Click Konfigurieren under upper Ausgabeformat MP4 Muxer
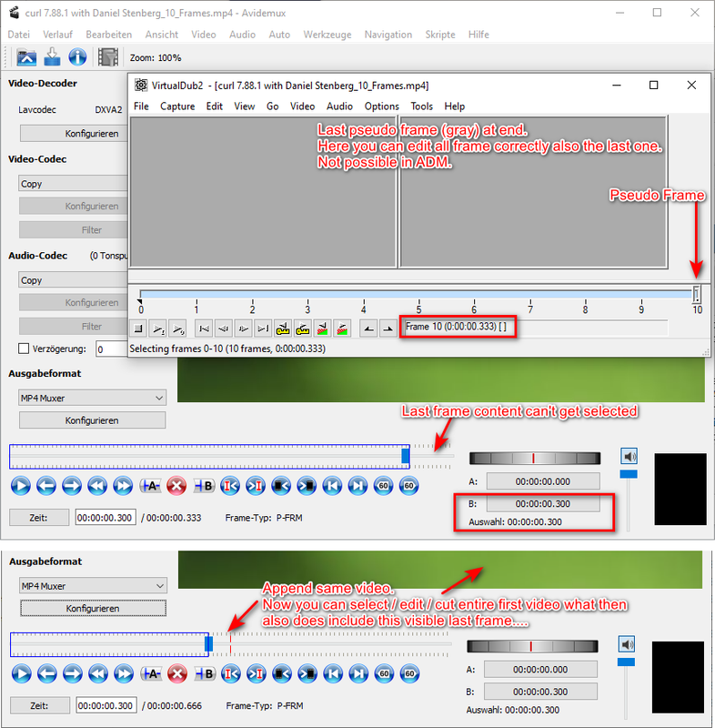This screenshot has width=715, height=728. point(92,420)
